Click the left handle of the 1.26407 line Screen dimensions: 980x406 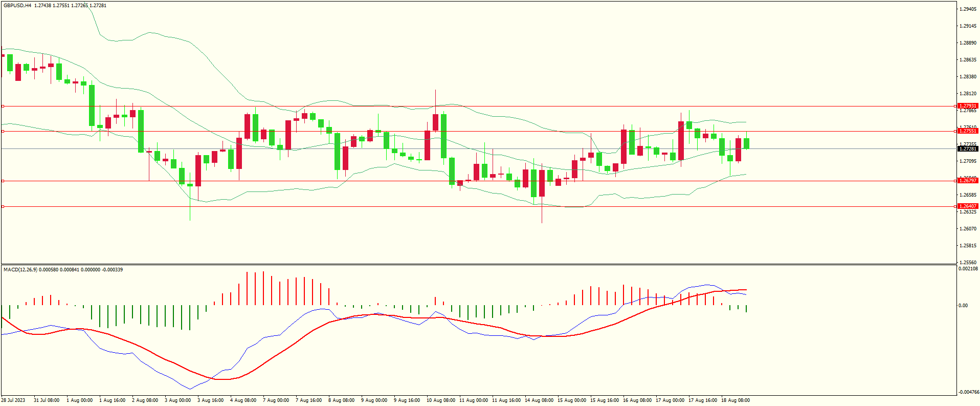(3, 206)
